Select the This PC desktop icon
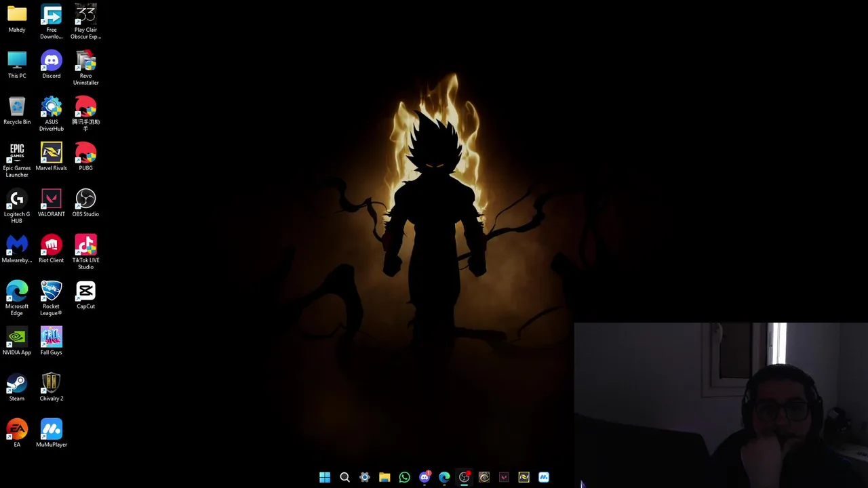 (x=17, y=65)
